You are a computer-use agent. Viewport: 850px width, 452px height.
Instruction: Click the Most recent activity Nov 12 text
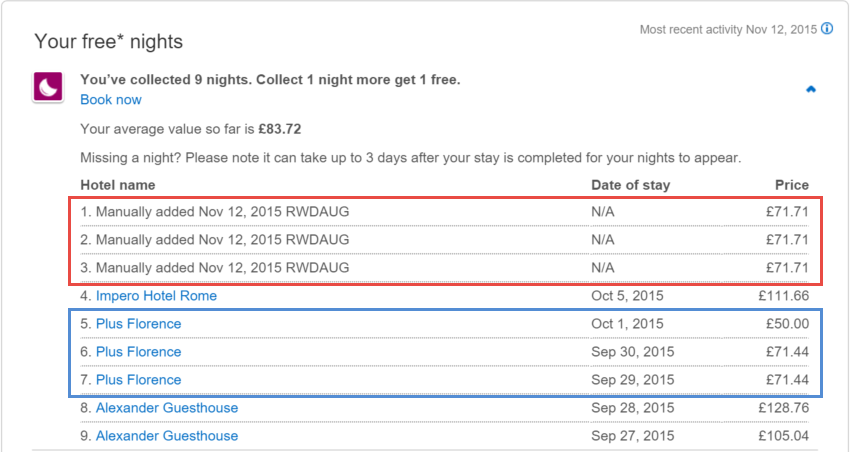point(728,29)
